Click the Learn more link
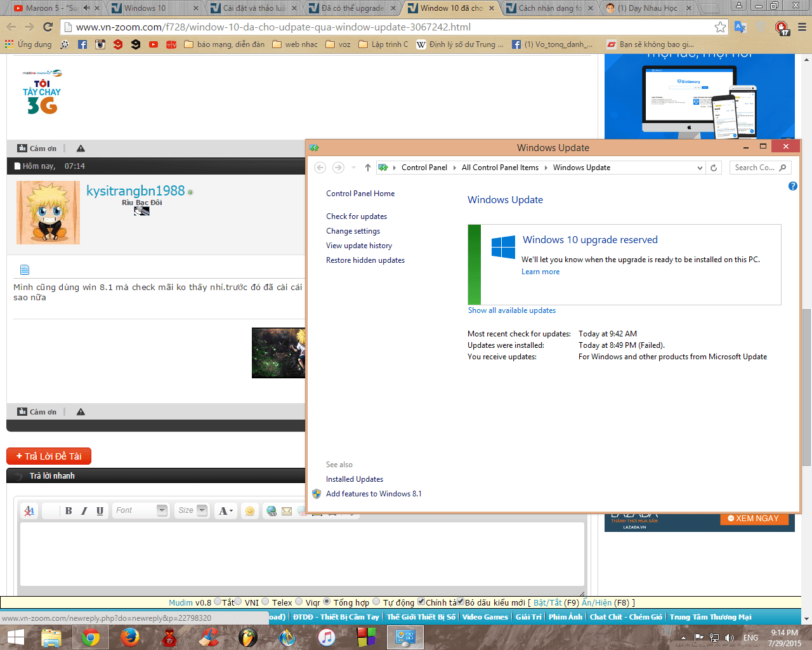 (540, 272)
